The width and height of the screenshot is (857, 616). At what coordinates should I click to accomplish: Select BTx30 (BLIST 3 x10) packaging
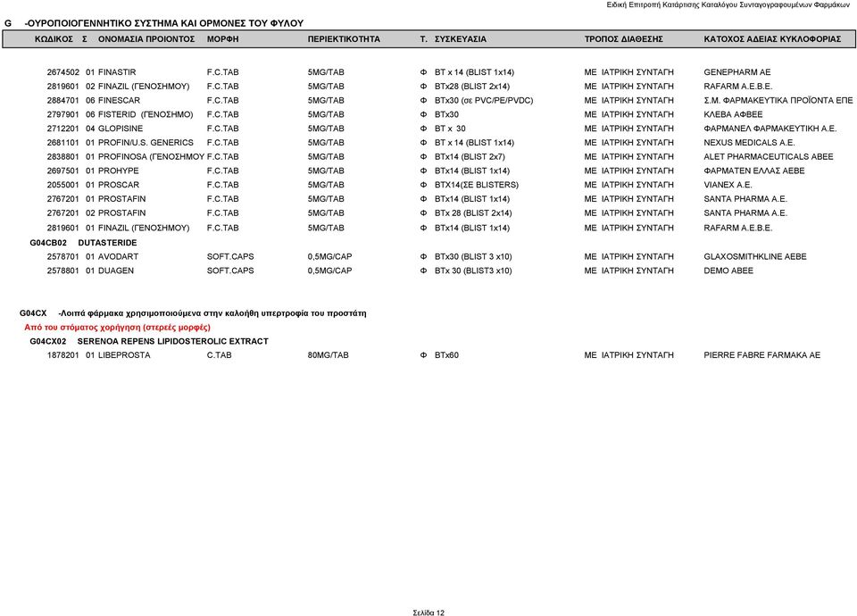coord(473,257)
